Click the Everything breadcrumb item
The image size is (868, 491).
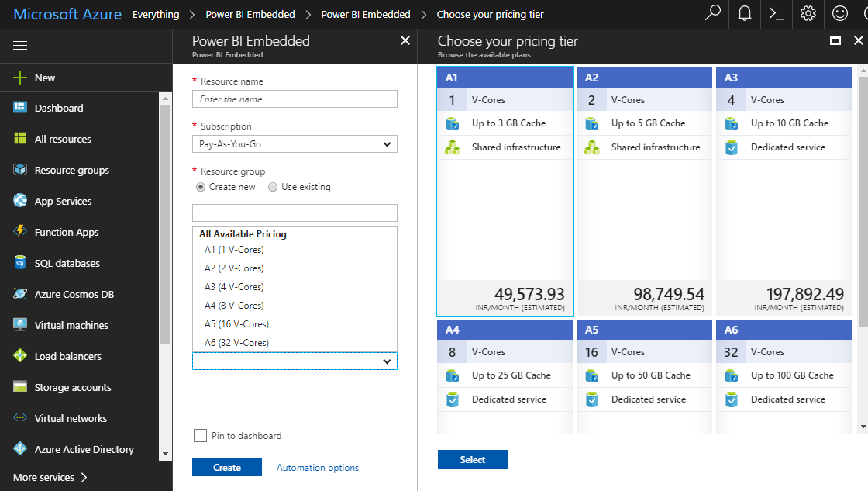pos(155,14)
